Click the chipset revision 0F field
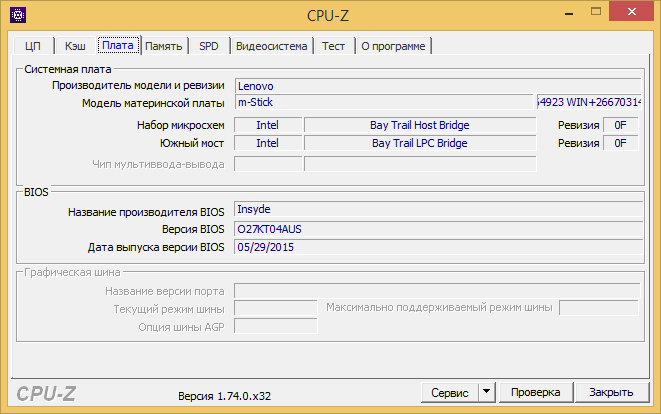661x414 pixels. click(x=621, y=125)
